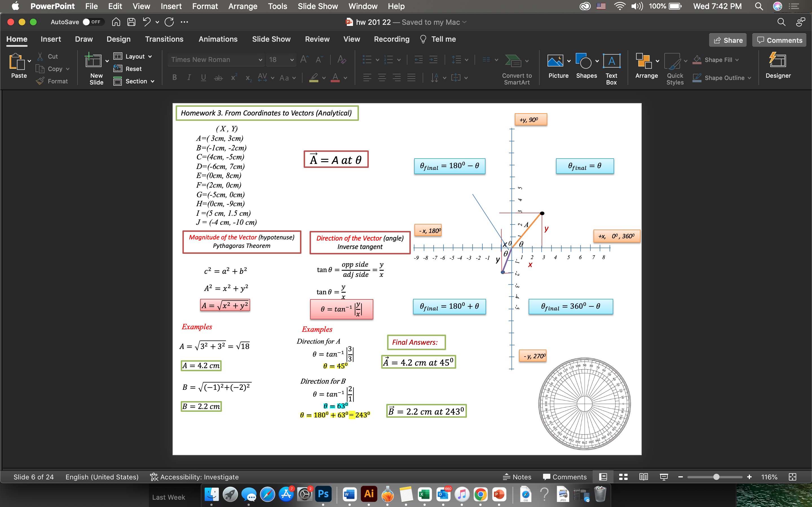
Task: Toggle Comments pane in status bar
Action: coord(565,477)
